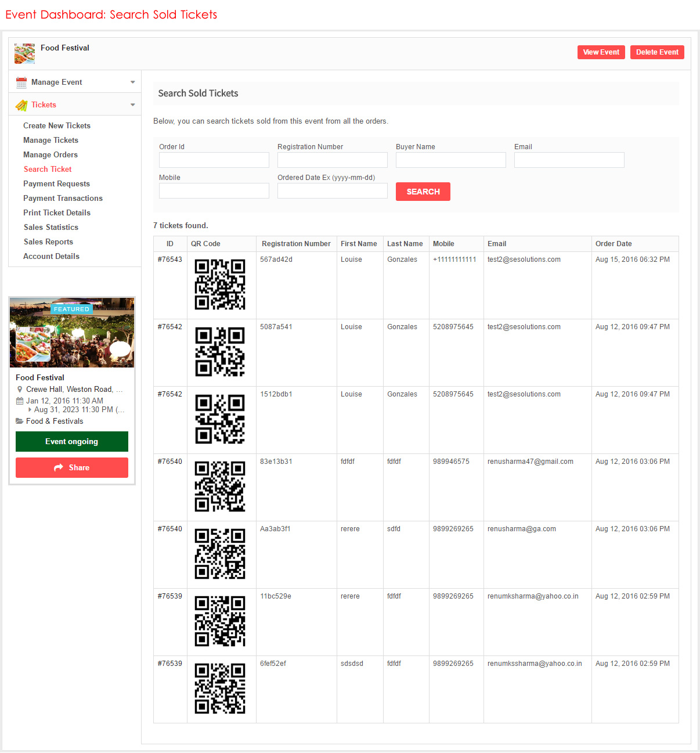This screenshot has width=700, height=753.
Task: Go to Payment Transactions page
Action: [63, 199]
